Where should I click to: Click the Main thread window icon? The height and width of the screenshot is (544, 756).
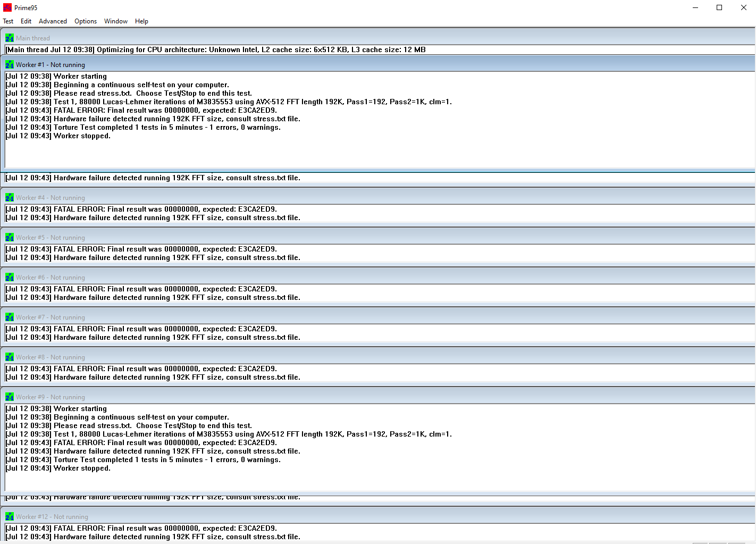point(10,38)
